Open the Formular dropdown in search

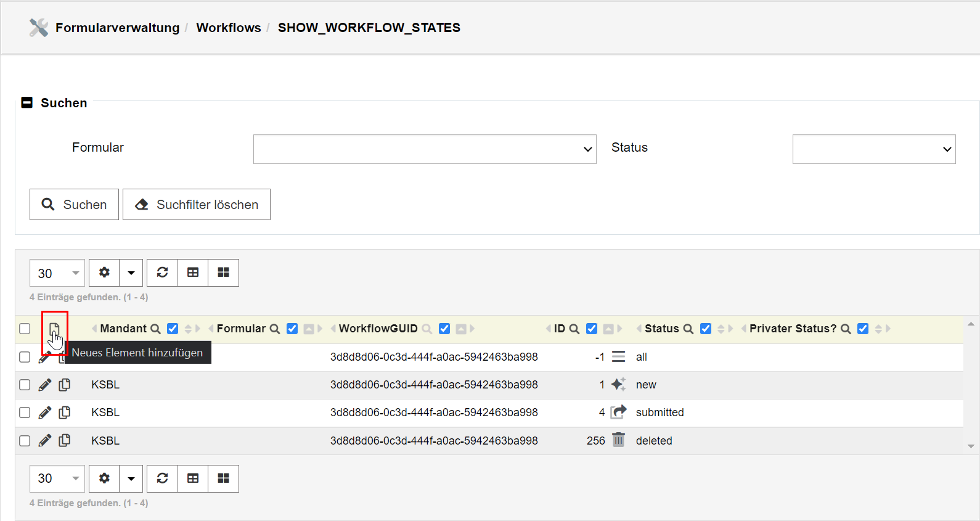pos(424,149)
